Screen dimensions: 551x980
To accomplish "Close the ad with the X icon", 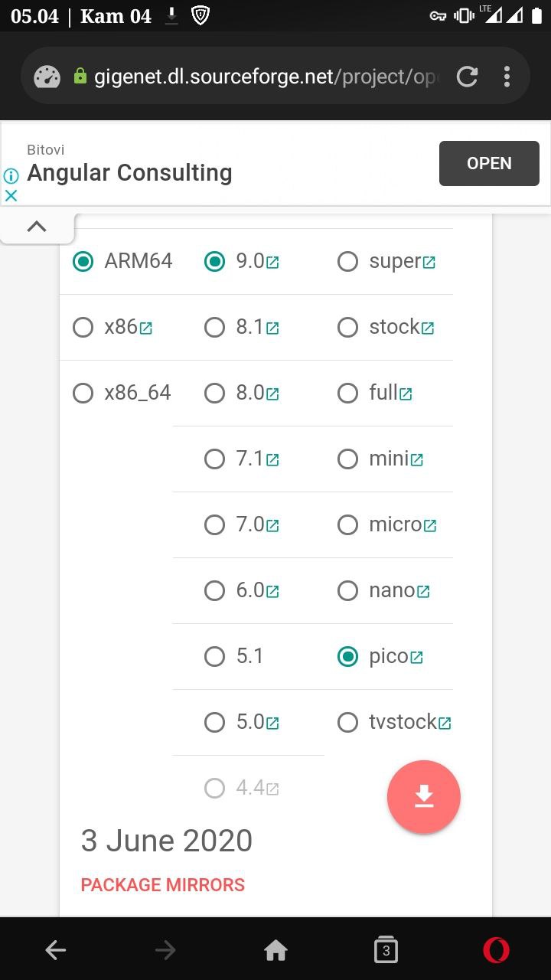I will click(11, 195).
